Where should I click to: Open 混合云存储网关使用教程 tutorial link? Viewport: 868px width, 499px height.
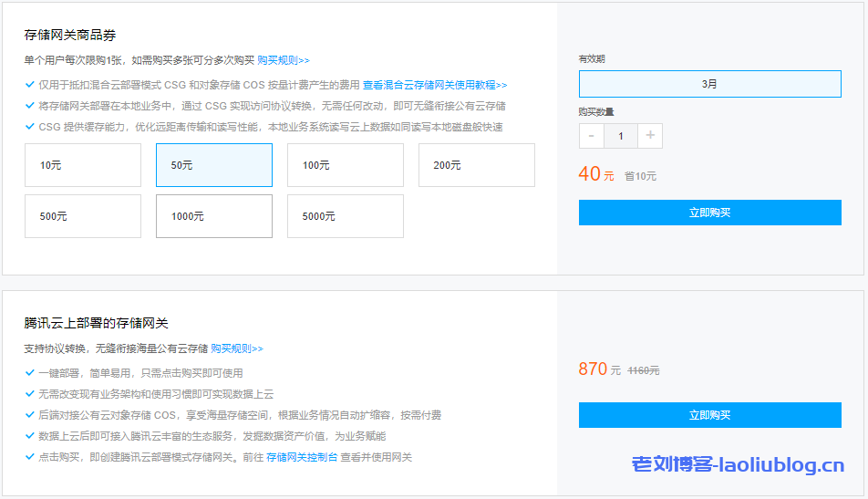coord(445,85)
